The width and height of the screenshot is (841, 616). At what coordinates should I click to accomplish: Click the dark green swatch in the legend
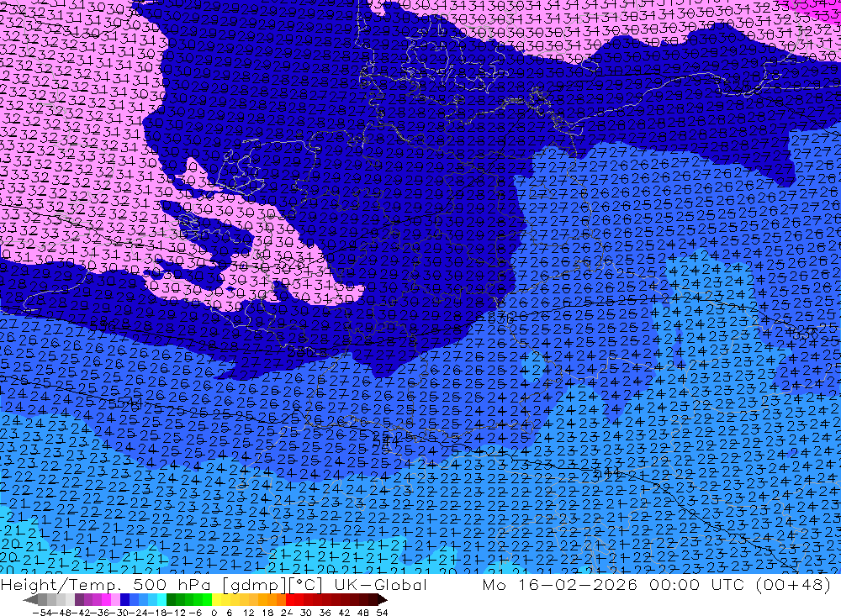[x=171, y=600]
